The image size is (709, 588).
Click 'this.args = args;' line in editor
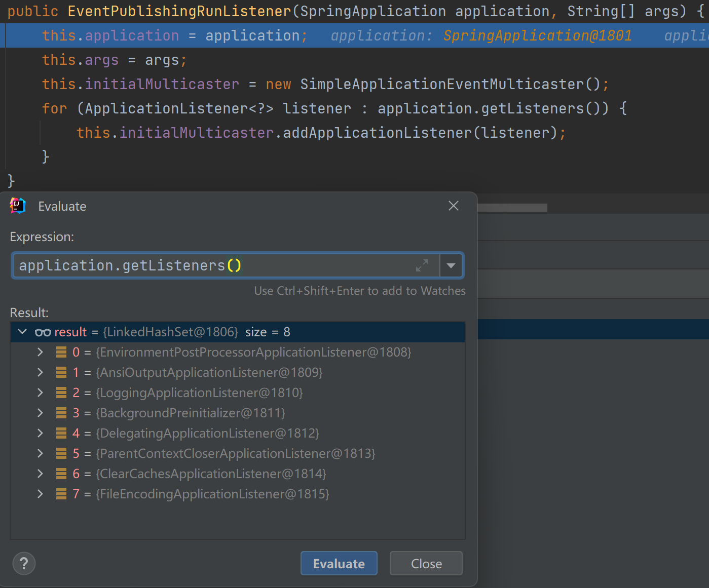(115, 60)
